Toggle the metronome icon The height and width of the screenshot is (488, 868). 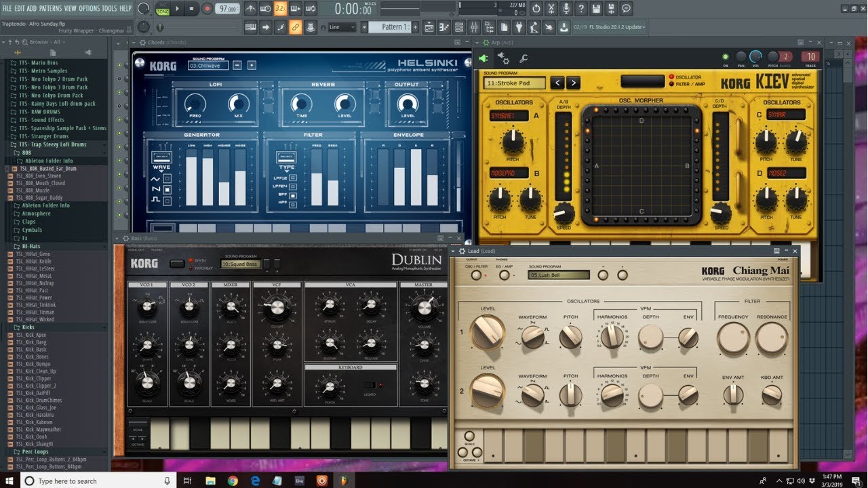tap(250, 9)
